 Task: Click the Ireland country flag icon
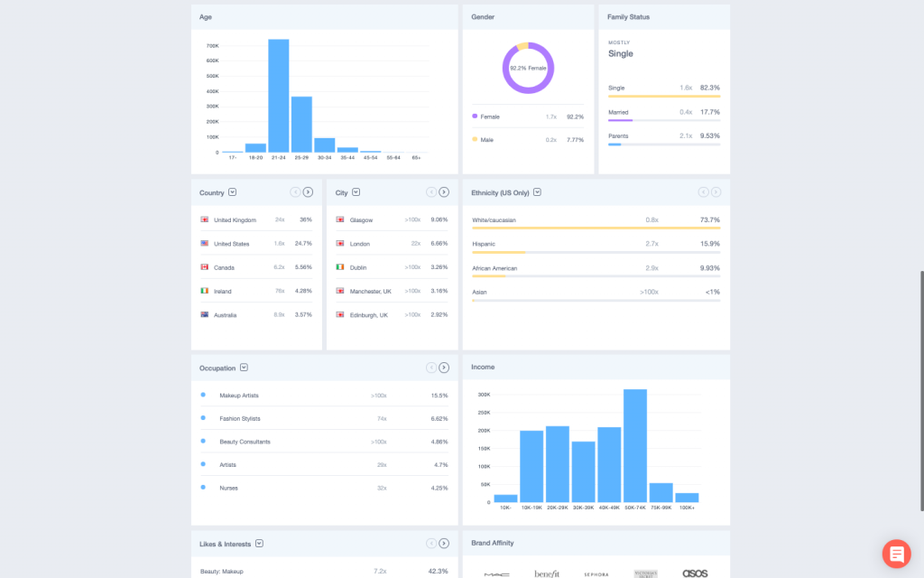(205, 291)
